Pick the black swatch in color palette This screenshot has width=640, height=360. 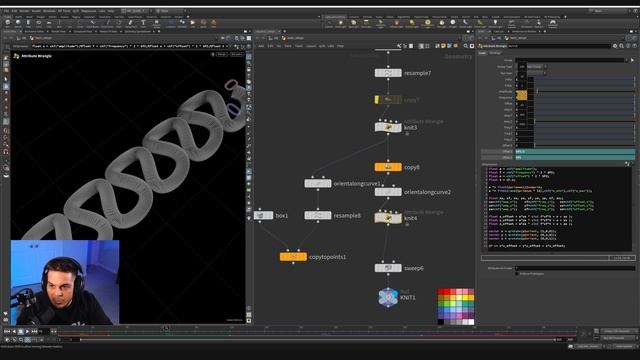(x=441, y=322)
